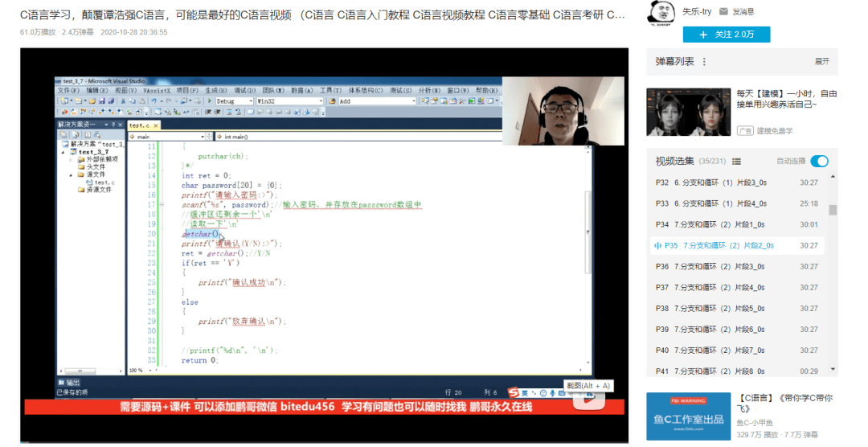This screenshot has height=447, width=868.
Task: Open the 文件(F) menu
Action: [68, 90]
